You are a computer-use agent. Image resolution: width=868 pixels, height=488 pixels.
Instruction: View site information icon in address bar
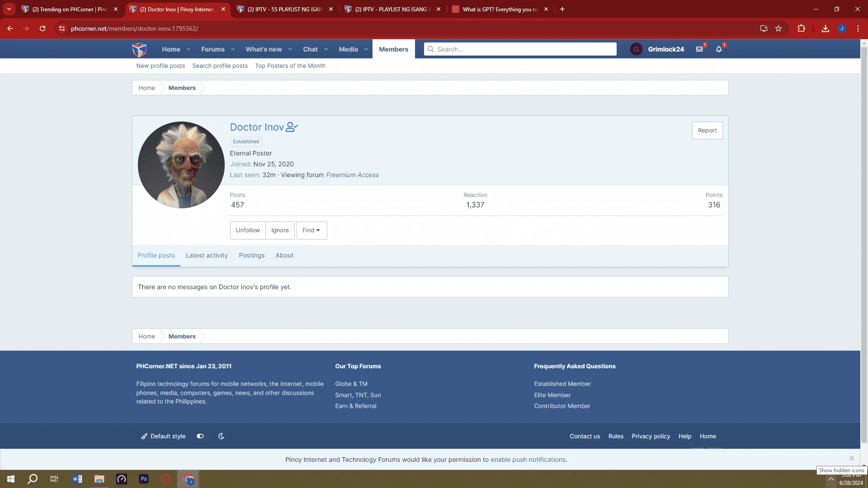click(x=62, y=28)
